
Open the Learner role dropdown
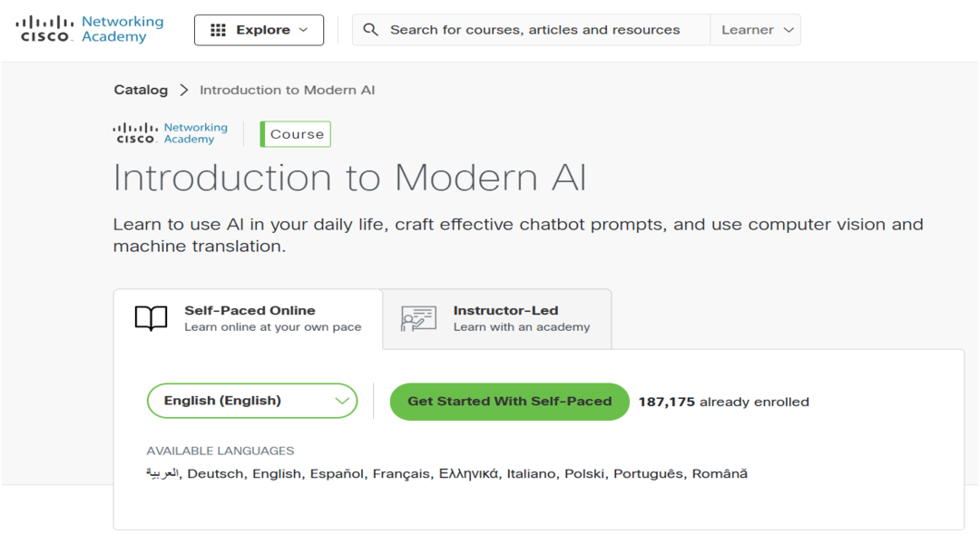click(757, 30)
